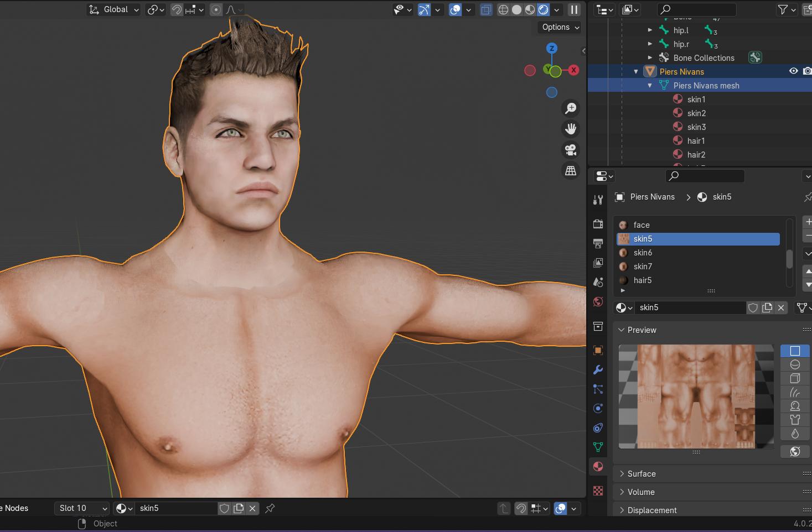The width and height of the screenshot is (812, 532).
Task: Expand the Surface panel
Action: [x=641, y=474]
